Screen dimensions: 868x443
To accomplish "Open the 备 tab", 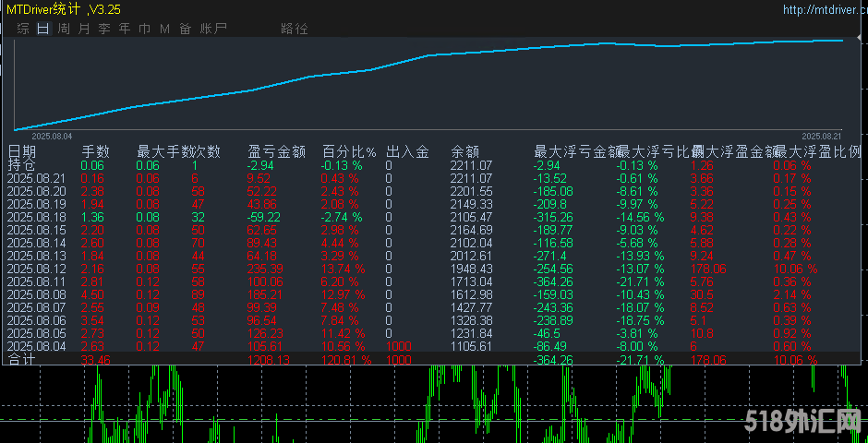I will [x=185, y=29].
